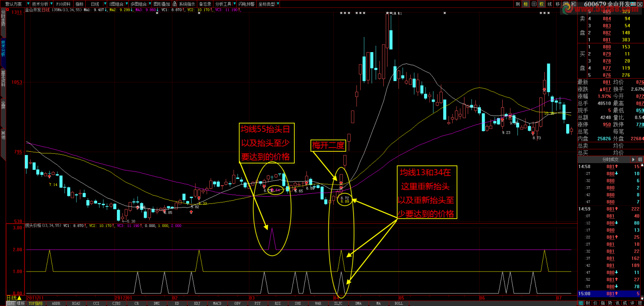Screen dimensions: 644x306
Task: Open the 技术分析 dropdown arrow
Action: tap(51, 4)
